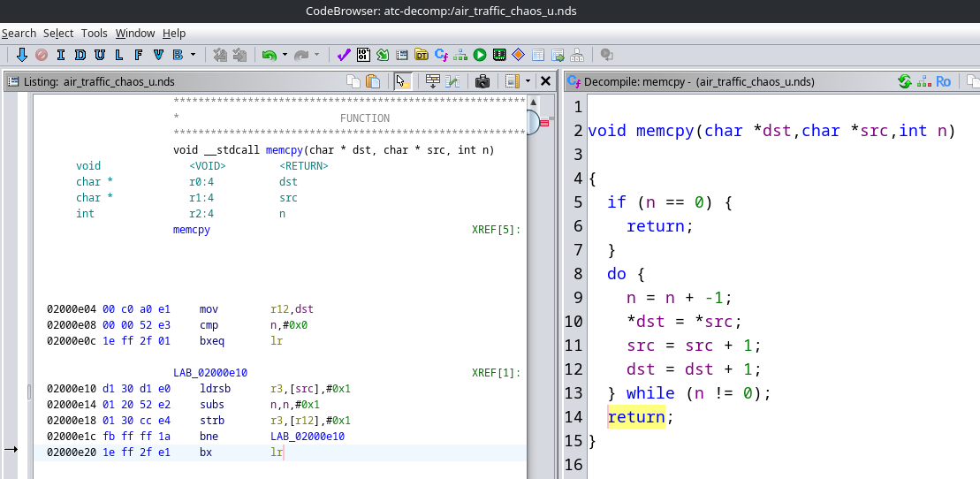
Task: Open the Listing margin options dropdown arrow
Action: click(x=528, y=81)
